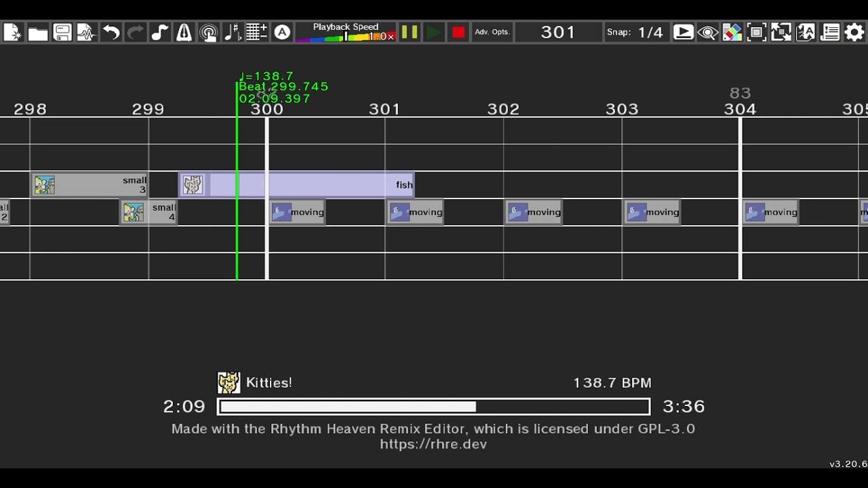868x488 pixels.
Task: Click the '138.7 BPM' tempo readout
Action: tap(612, 383)
